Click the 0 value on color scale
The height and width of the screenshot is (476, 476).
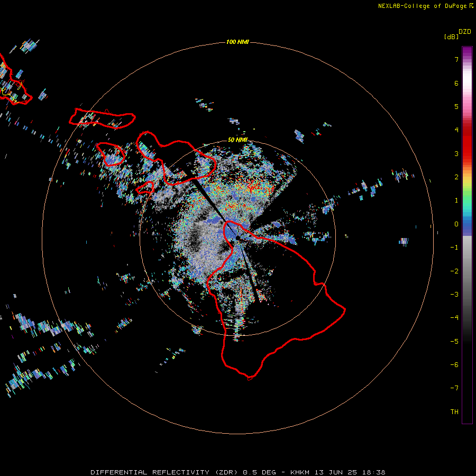click(456, 224)
